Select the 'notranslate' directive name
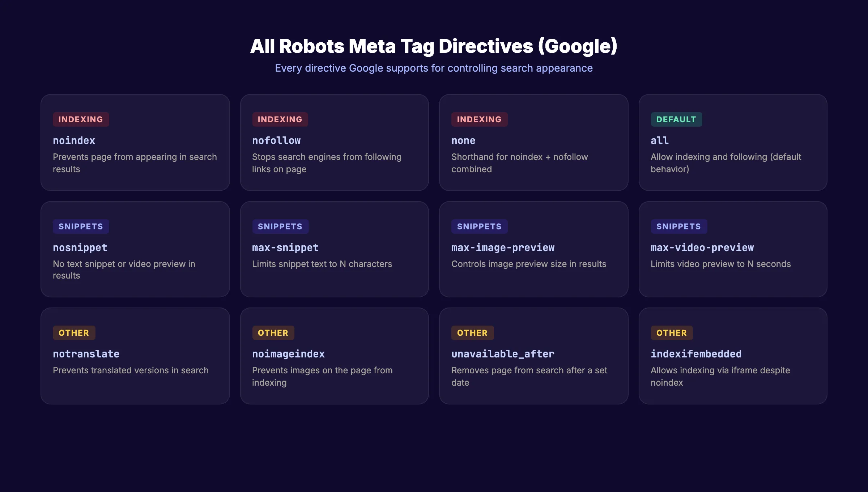Image resolution: width=868 pixels, height=492 pixels. [86, 354]
